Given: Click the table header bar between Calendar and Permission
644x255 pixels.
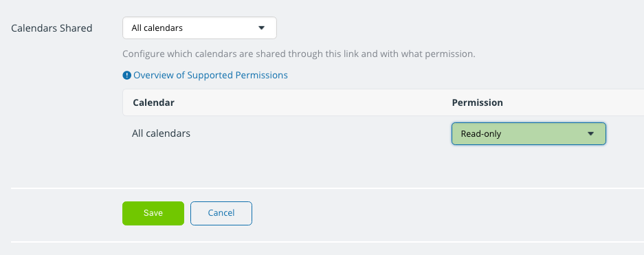Looking at the screenshot, I should point(312,102).
